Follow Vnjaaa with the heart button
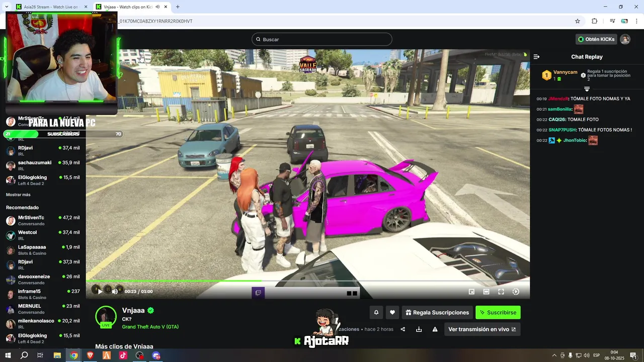 (392, 312)
